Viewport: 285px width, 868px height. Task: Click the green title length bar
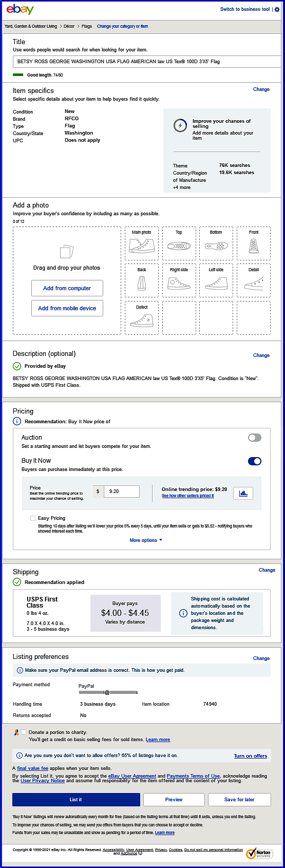[18, 75]
